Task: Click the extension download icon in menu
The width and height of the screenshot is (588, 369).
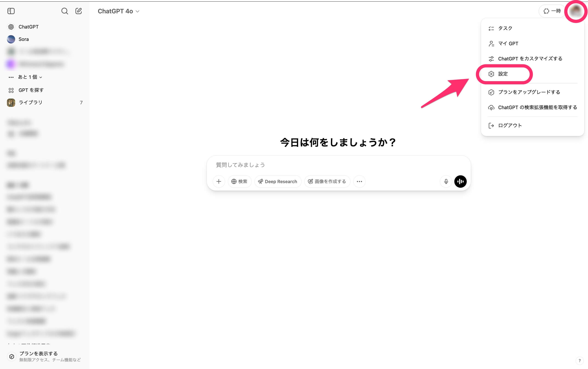Action: [x=491, y=108]
